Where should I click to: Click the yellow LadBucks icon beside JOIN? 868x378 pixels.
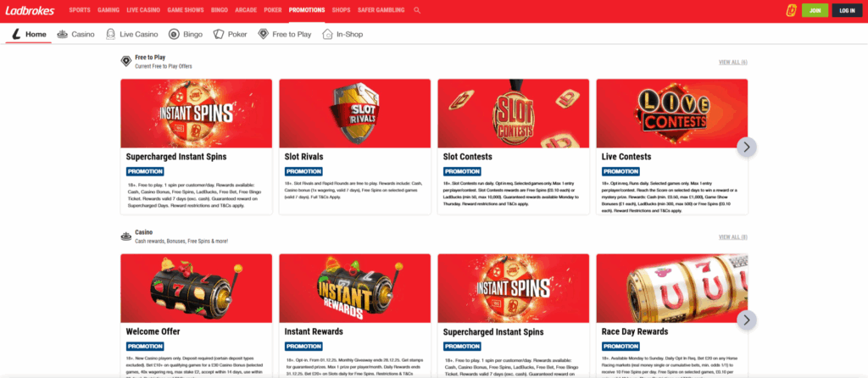pyautogui.click(x=791, y=10)
